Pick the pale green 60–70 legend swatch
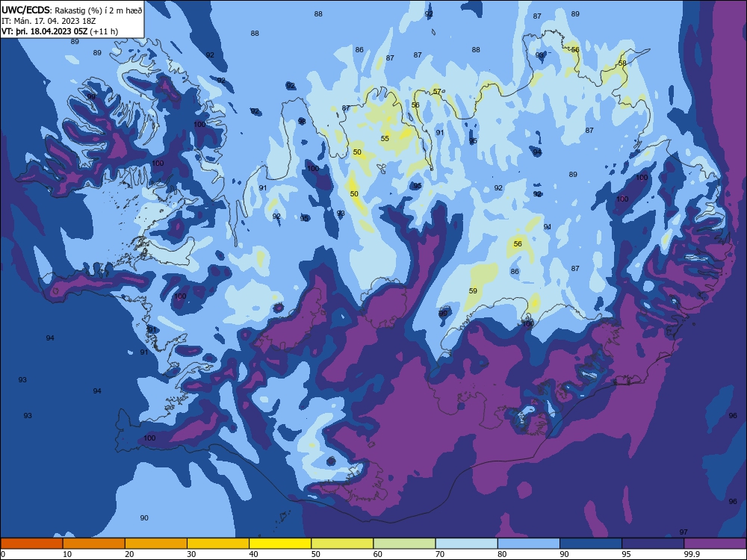 point(404,544)
